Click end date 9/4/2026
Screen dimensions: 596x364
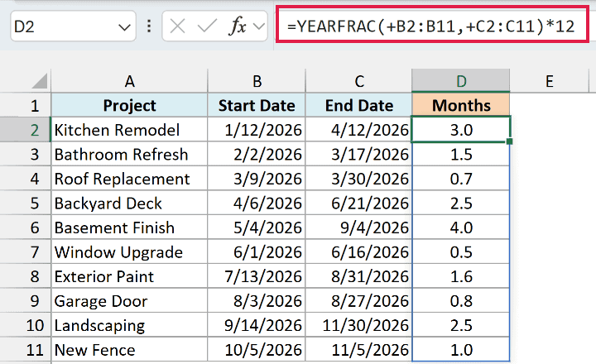pyautogui.click(x=358, y=227)
